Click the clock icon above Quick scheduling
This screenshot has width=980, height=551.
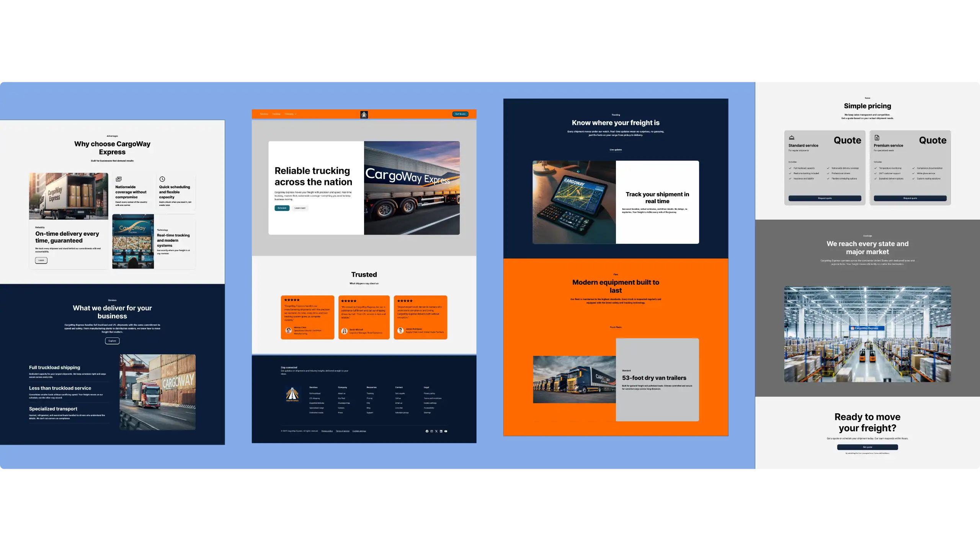click(x=162, y=179)
